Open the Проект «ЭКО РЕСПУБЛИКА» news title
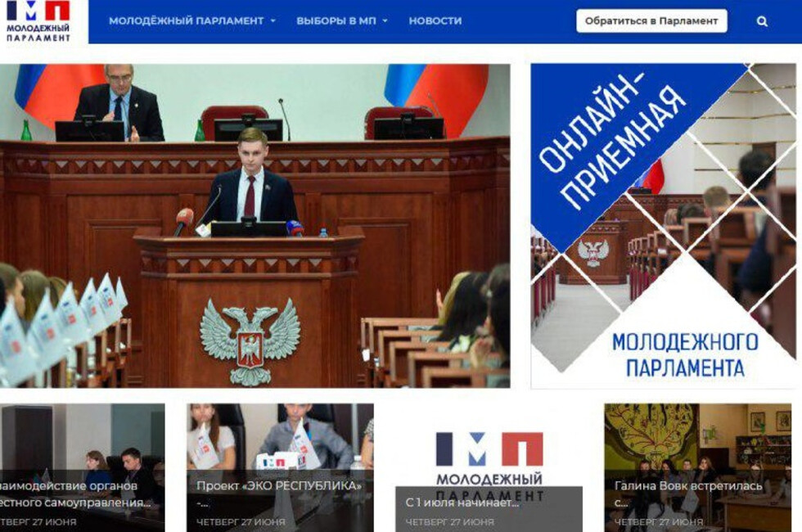The width and height of the screenshot is (802, 532). click(279, 494)
